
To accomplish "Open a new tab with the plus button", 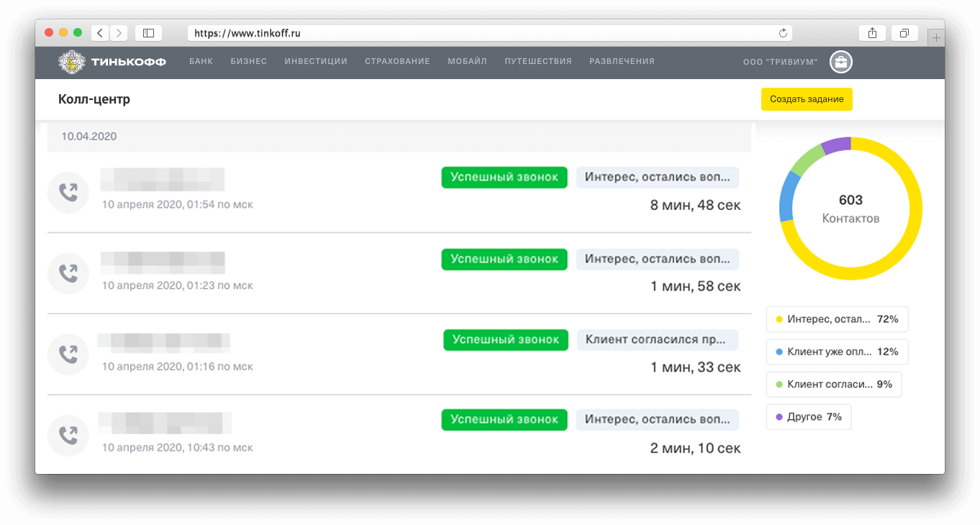I will tap(936, 37).
